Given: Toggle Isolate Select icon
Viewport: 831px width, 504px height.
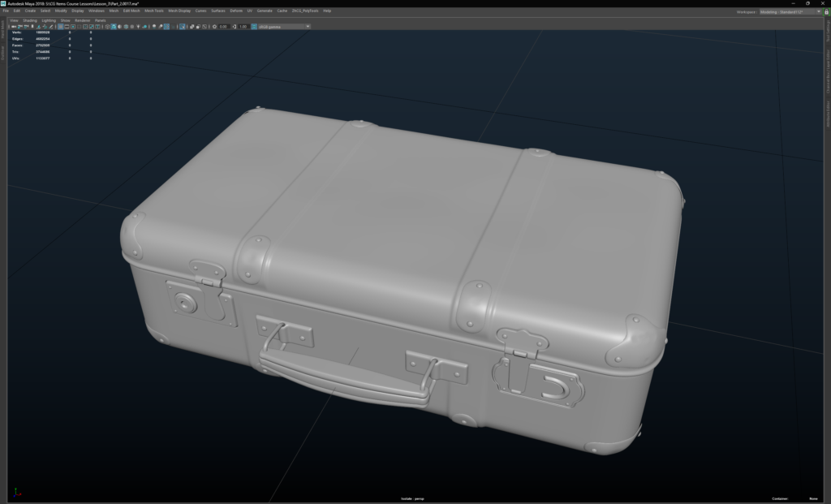Looking at the screenshot, I should (183, 27).
